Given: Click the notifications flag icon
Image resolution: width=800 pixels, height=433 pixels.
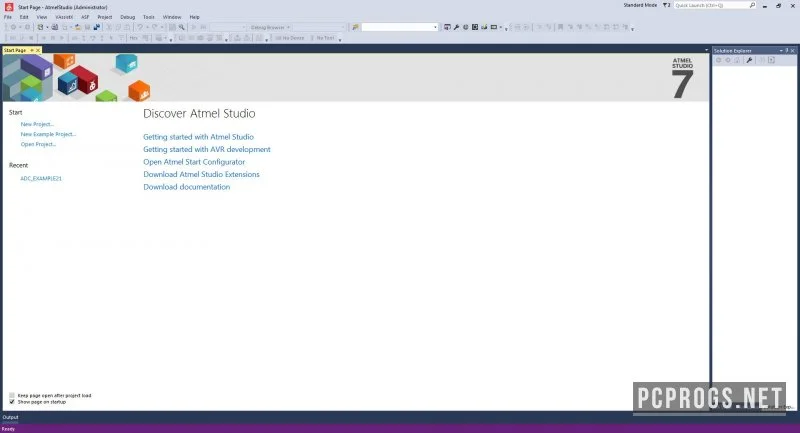Looking at the screenshot, I should coord(666,5).
